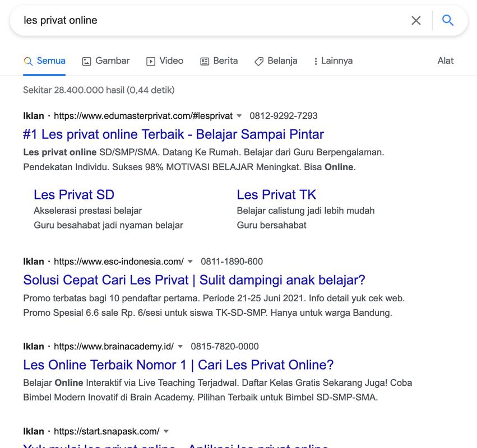Click the Video play icon
Viewport: 477px width, 448px height.
[x=151, y=62]
